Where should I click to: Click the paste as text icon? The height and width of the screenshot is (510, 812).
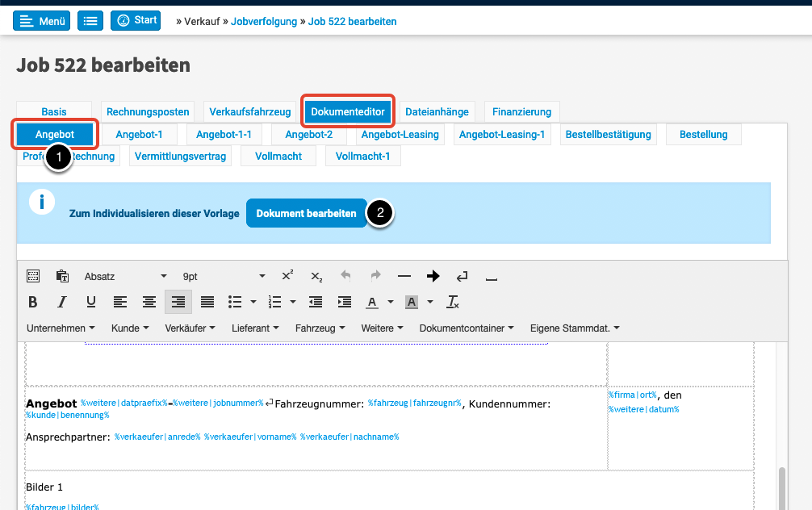(x=62, y=276)
